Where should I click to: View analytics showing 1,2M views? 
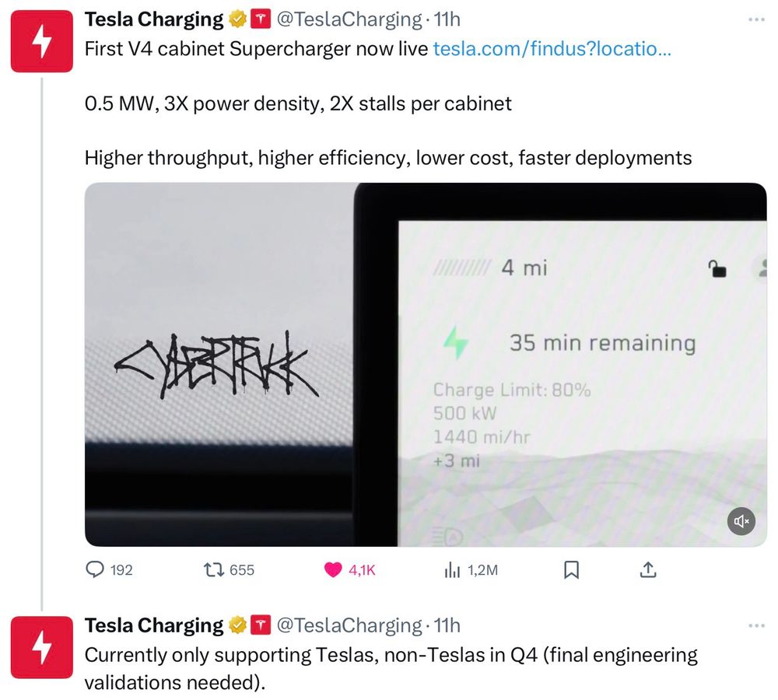(452, 569)
